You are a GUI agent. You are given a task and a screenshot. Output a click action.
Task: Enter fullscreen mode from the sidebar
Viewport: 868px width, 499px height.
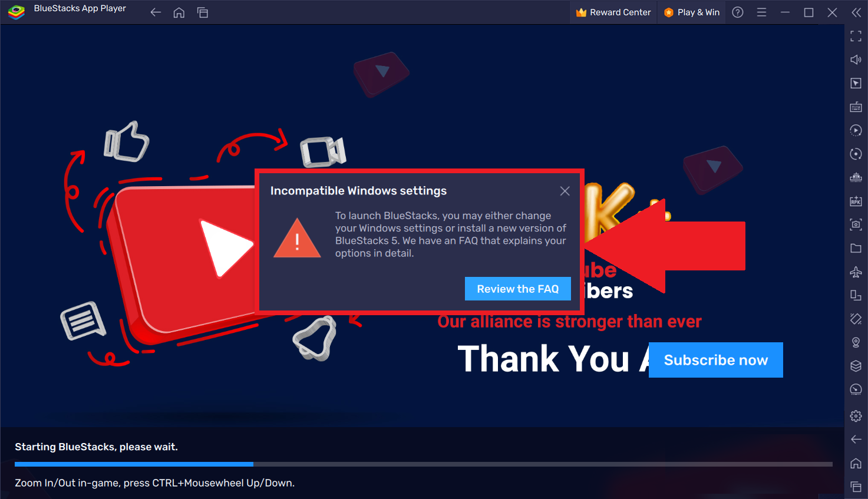(856, 36)
